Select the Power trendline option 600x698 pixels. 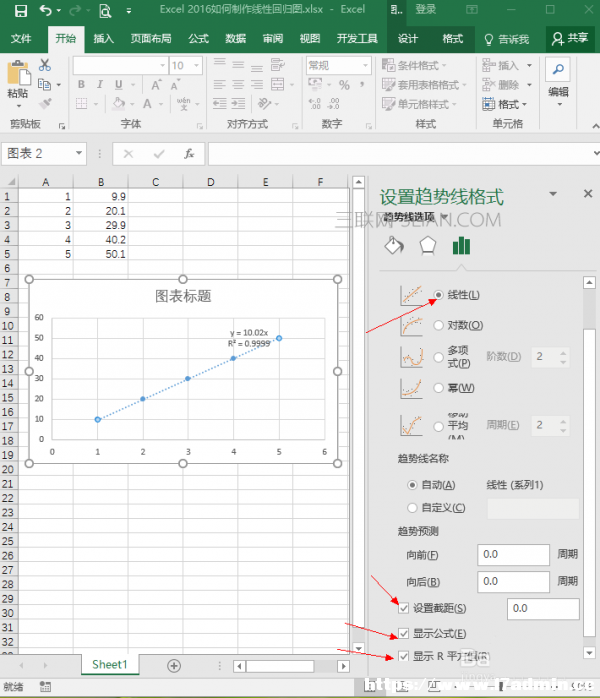pyautogui.click(x=438, y=388)
